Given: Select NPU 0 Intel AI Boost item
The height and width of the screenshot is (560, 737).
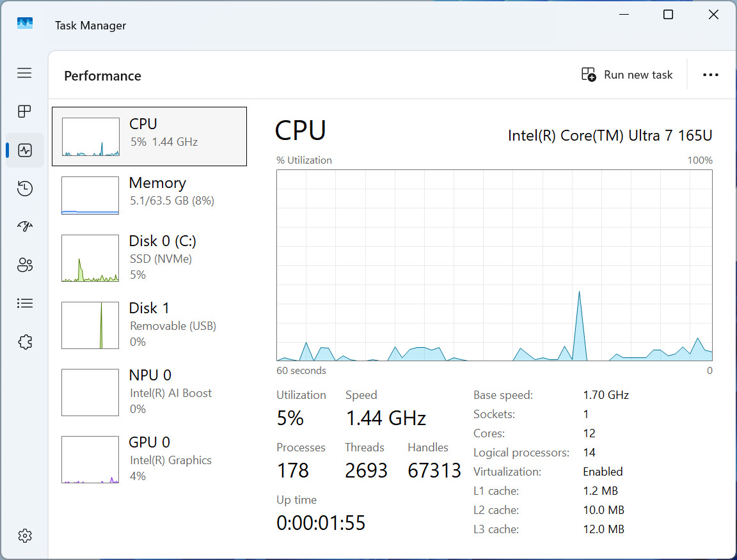Looking at the screenshot, I should [x=149, y=393].
